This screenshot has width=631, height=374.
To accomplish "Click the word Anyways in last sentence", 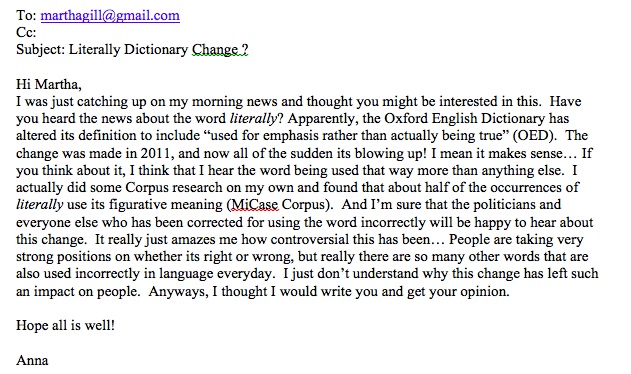I will pos(178,291).
